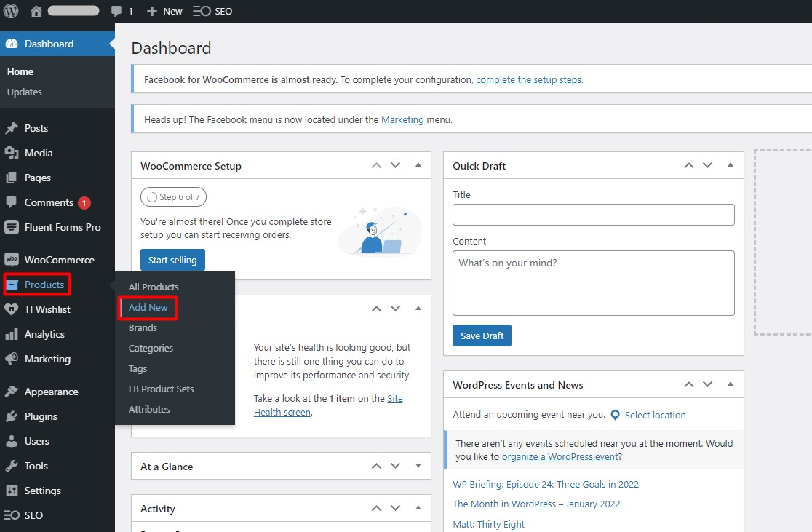The width and height of the screenshot is (812, 532).
Task: Collapse the WooCommerce Setup panel
Action: coord(418,165)
